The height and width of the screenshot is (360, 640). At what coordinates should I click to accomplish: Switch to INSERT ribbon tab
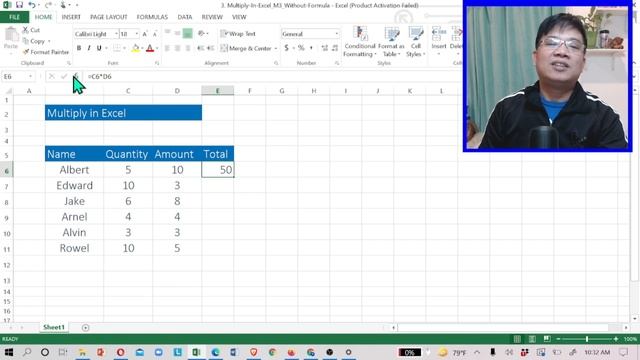click(71, 17)
